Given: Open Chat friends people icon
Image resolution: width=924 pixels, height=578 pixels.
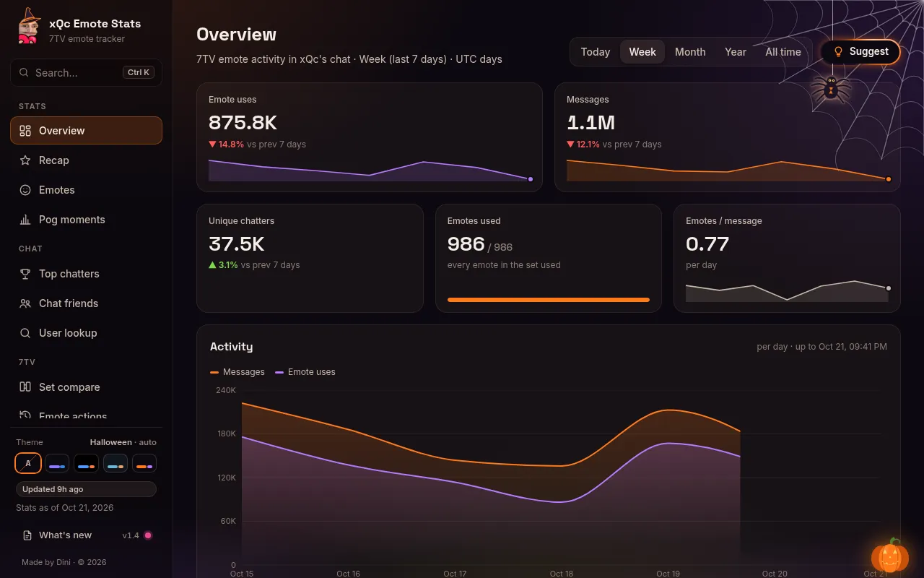Looking at the screenshot, I should 25,303.
